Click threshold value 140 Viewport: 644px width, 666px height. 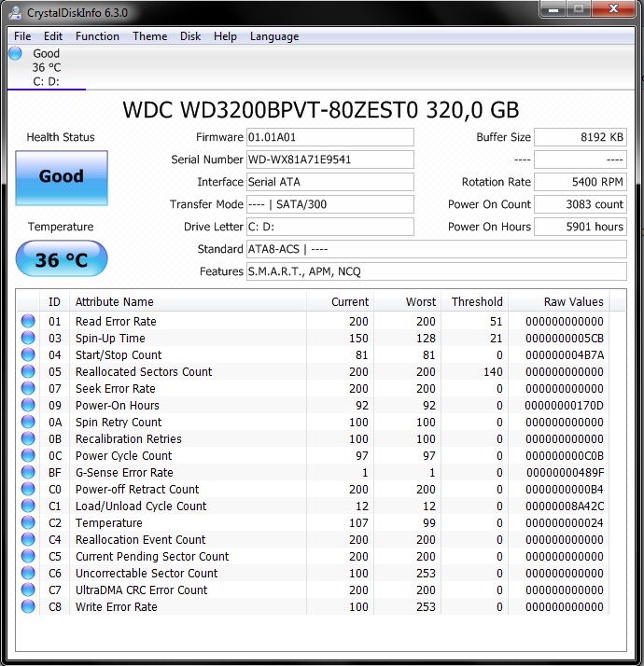coord(493,372)
